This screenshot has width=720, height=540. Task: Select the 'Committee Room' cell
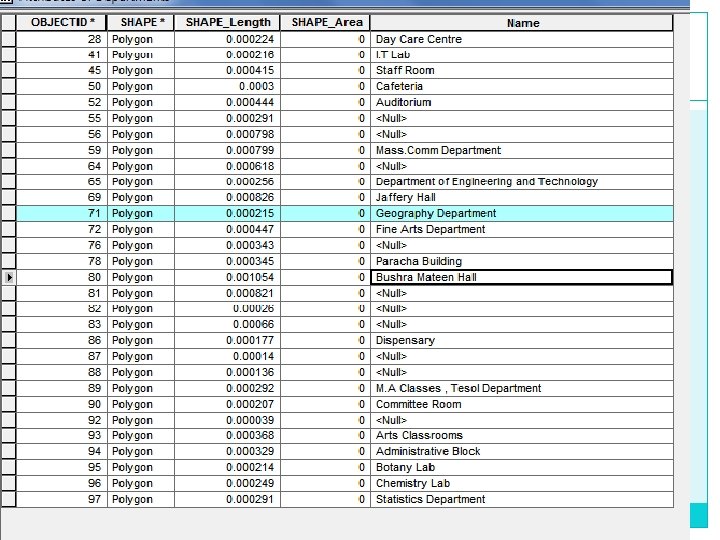(522, 405)
